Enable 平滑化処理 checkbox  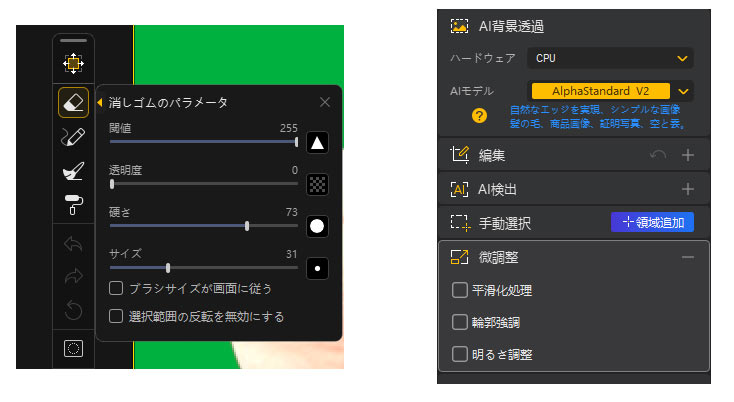pyautogui.click(x=460, y=290)
